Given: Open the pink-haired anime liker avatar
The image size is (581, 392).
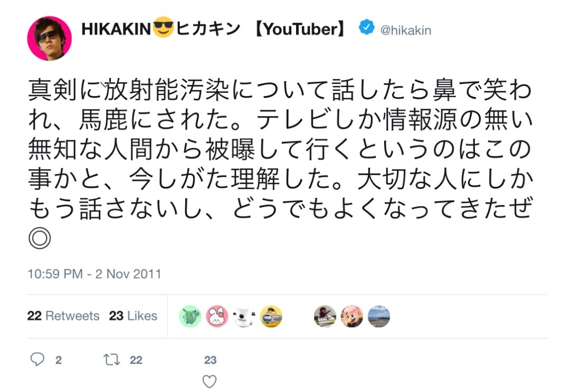Looking at the screenshot, I should (352, 317).
